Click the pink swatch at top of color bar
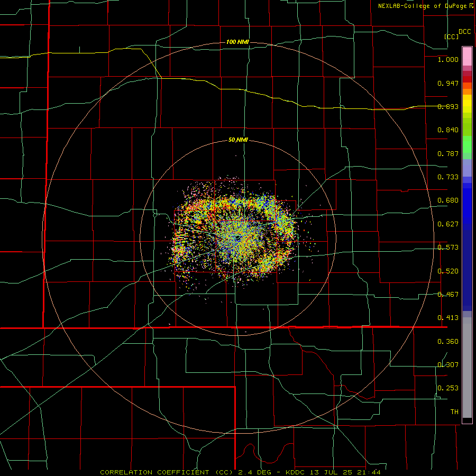The height and width of the screenshot is (476, 476). point(467,57)
